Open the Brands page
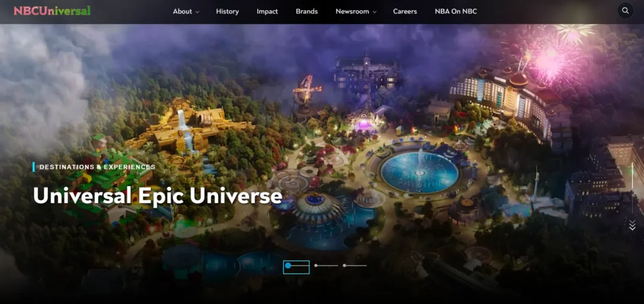 307,11
